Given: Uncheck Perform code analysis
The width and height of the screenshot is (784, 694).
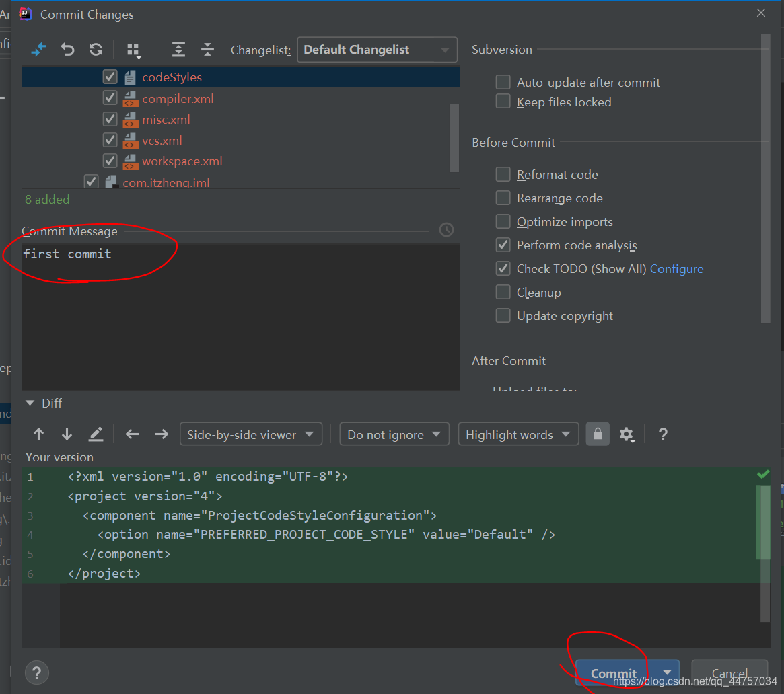Looking at the screenshot, I should pos(503,245).
